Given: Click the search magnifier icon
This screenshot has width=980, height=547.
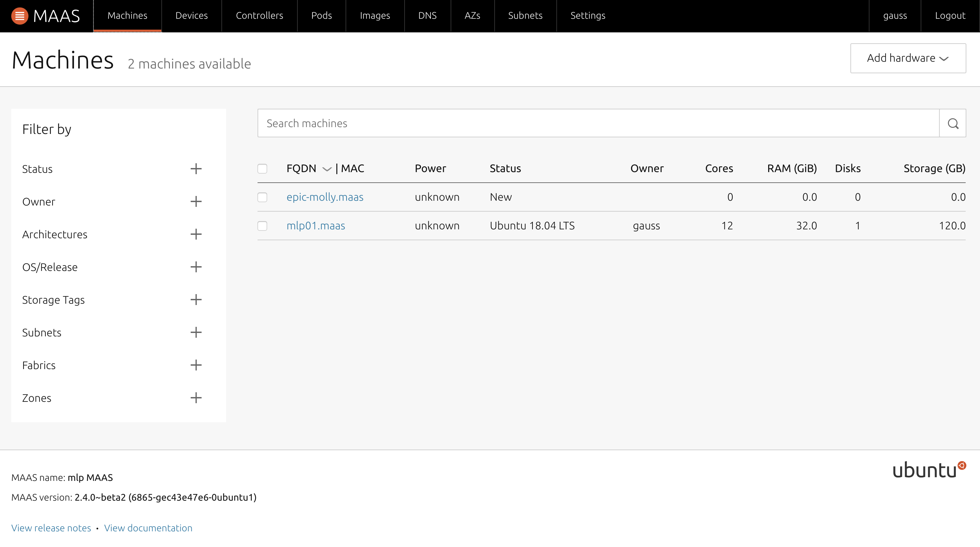Looking at the screenshot, I should point(953,123).
